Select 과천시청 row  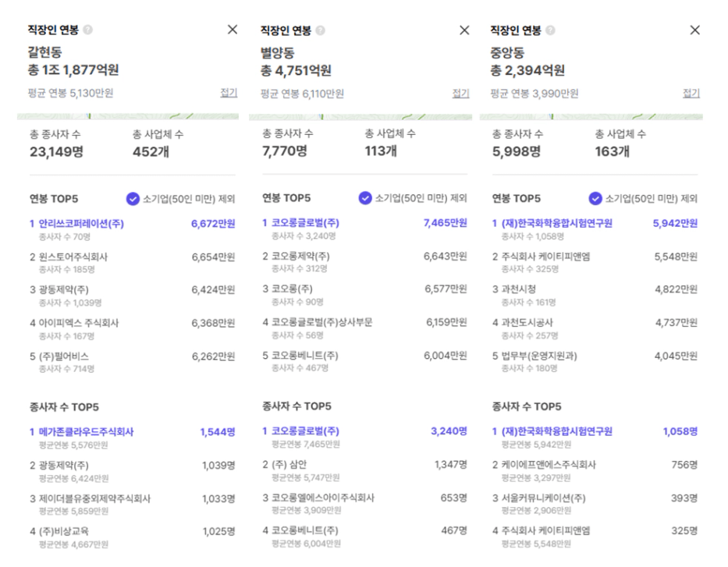[x=595, y=295]
